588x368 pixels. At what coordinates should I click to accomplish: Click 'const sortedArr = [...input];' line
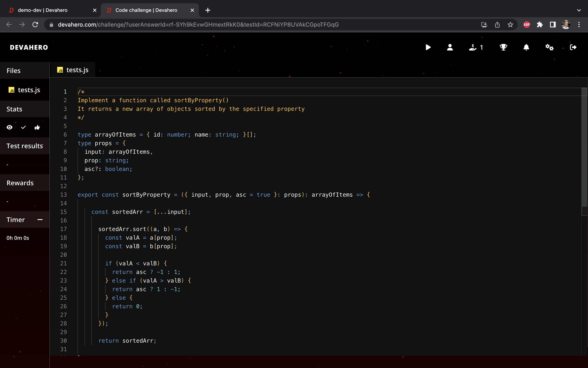(141, 212)
